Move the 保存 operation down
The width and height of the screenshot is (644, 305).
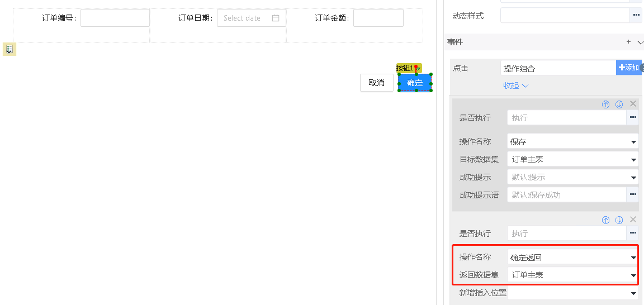click(619, 104)
